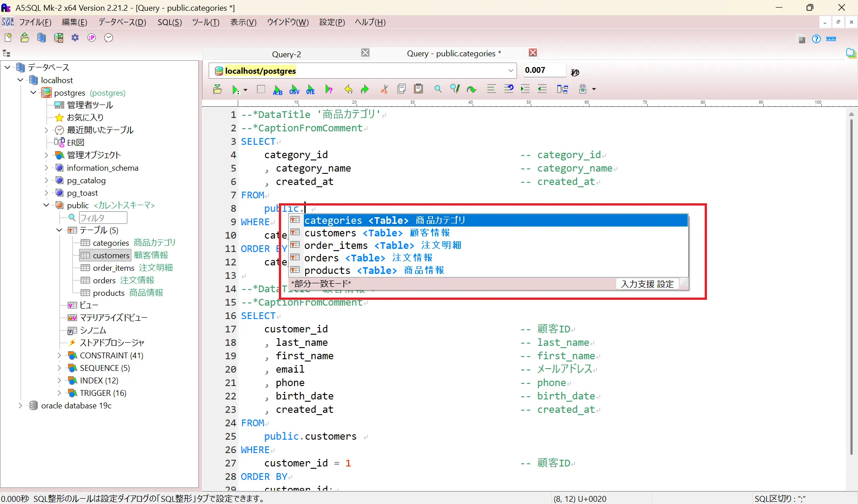858x504 pixels.
Task: Click the decrease indent icon
Action: click(542, 89)
